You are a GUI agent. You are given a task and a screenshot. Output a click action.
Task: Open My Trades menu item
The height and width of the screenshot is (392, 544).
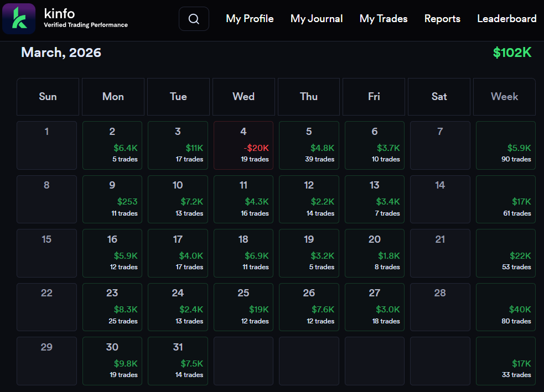384,19
